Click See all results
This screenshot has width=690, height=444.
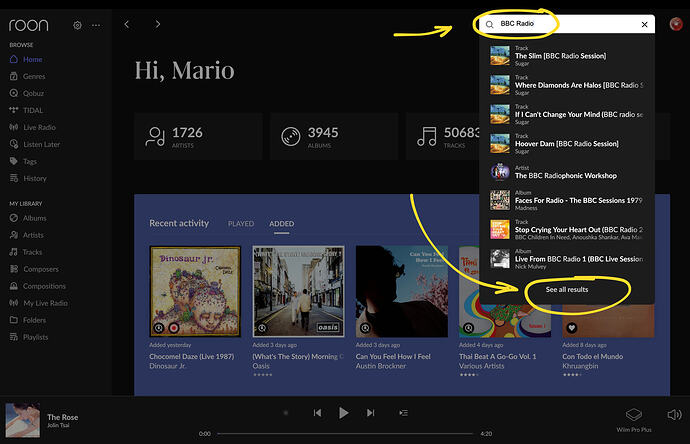[567, 290]
